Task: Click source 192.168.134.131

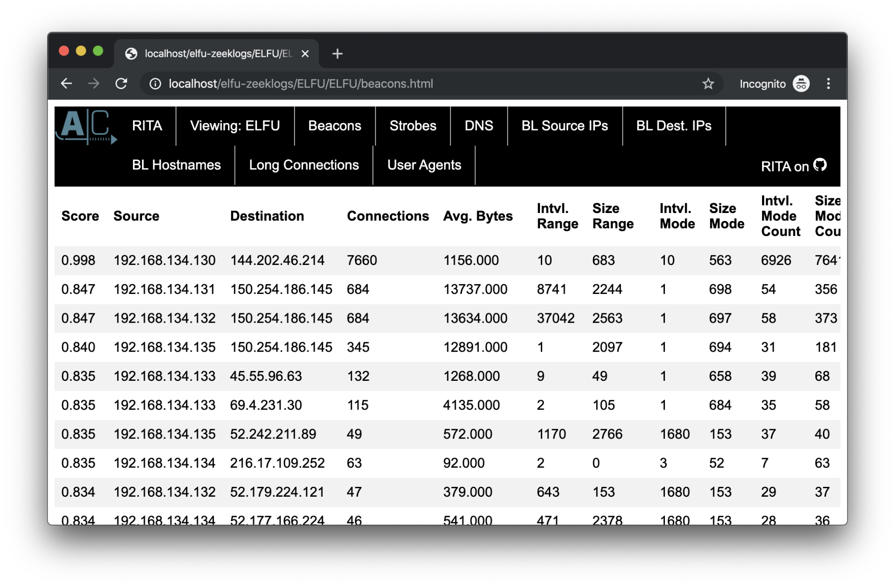Action: pyautogui.click(x=165, y=290)
